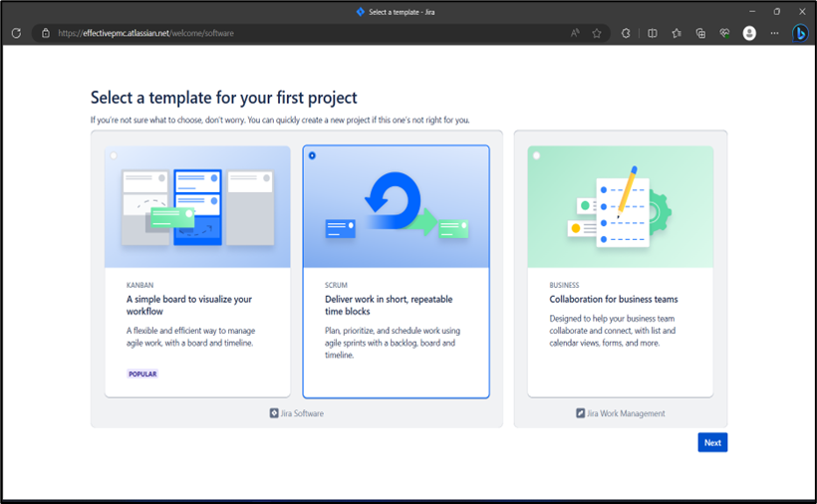817x504 pixels.
Task: Minimize the browser window
Action: (x=752, y=12)
